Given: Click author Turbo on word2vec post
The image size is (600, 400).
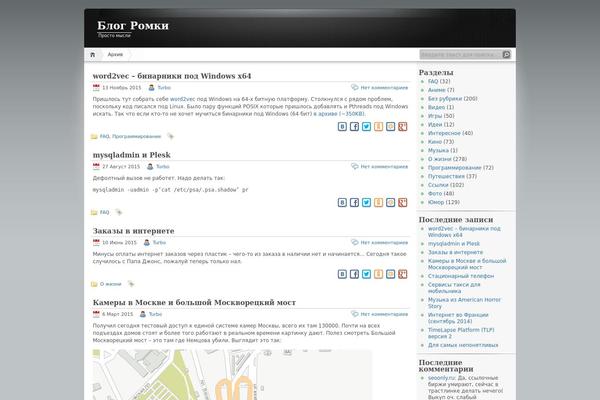Looking at the screenshot, I should pyautogui.click(x=164, y=88).
